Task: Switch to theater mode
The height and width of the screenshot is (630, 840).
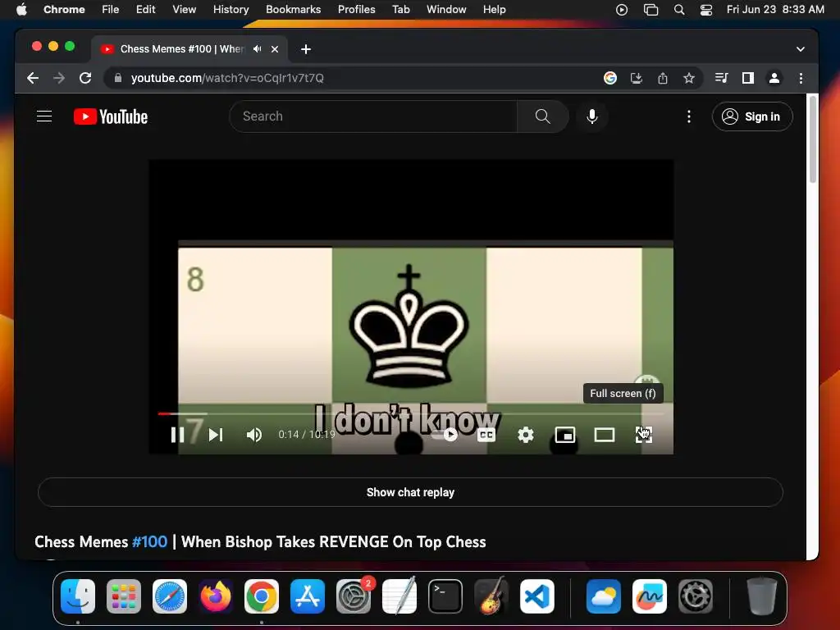Action: point(605,435)
